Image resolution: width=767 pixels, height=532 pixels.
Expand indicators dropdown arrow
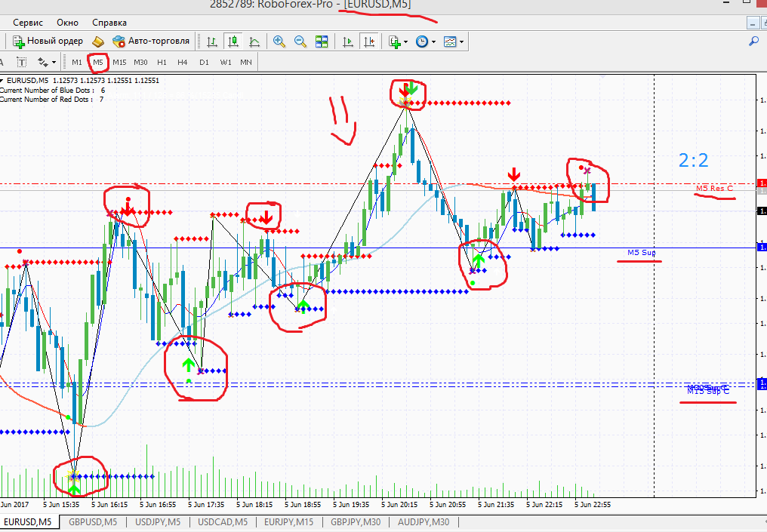click(405, 42)
